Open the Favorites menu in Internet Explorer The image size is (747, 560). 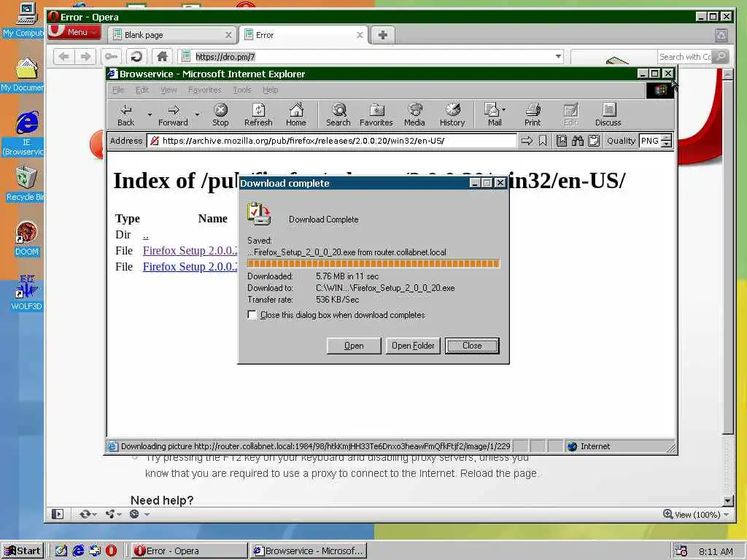click(204, 90)
